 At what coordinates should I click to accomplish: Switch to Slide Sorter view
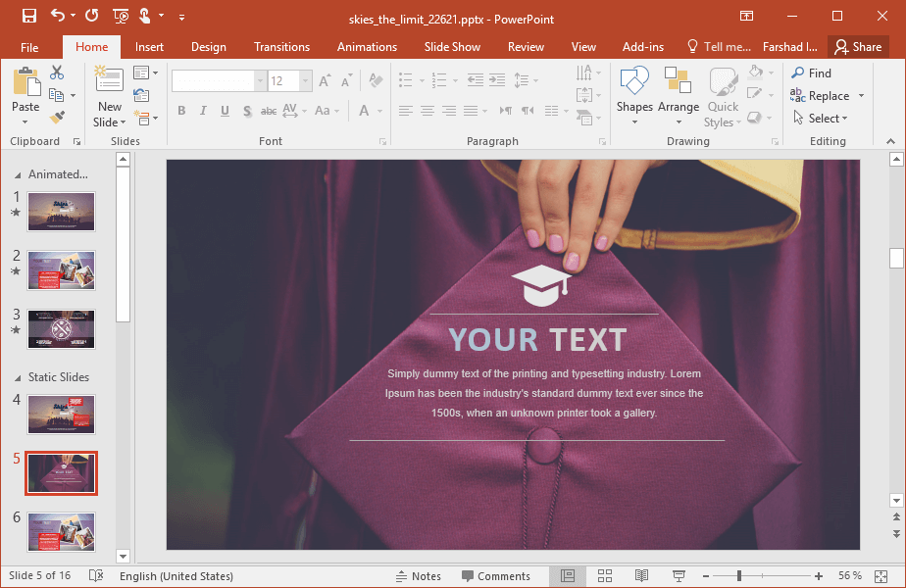(x=605, y=575)
